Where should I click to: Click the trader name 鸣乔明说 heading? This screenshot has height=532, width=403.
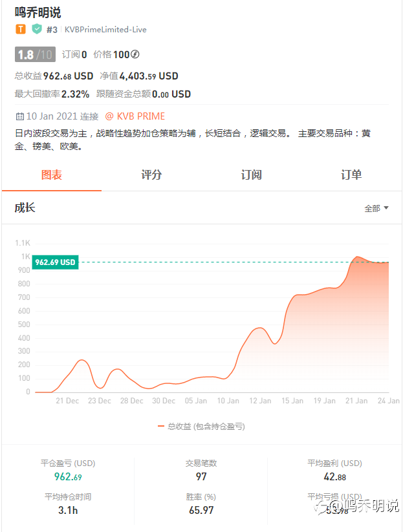click(x=38, y=12)
